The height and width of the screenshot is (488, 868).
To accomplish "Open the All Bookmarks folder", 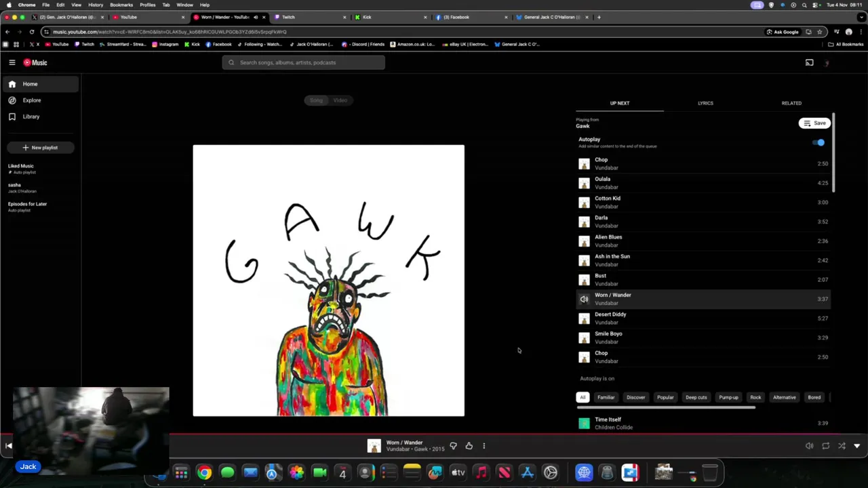I will [846, 44].
